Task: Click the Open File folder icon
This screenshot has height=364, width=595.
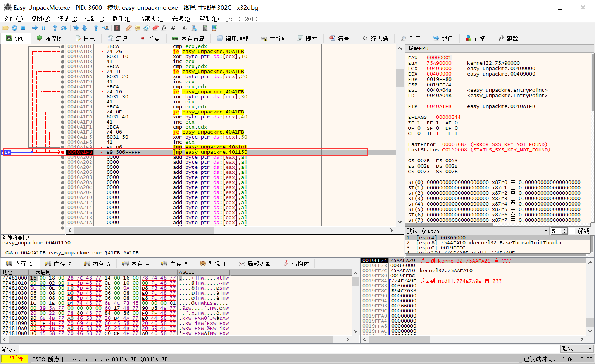Action: pyautogui.click(x=5, y=28)
